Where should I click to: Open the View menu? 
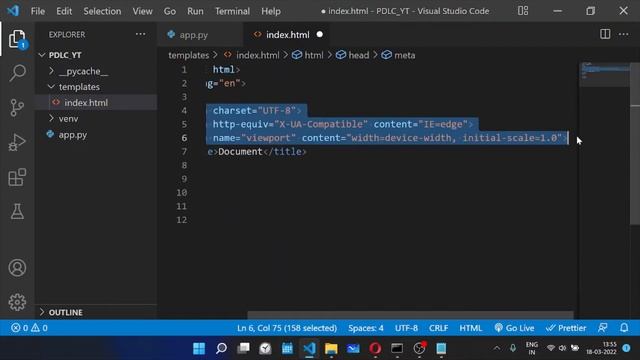(x=142, y=11)
